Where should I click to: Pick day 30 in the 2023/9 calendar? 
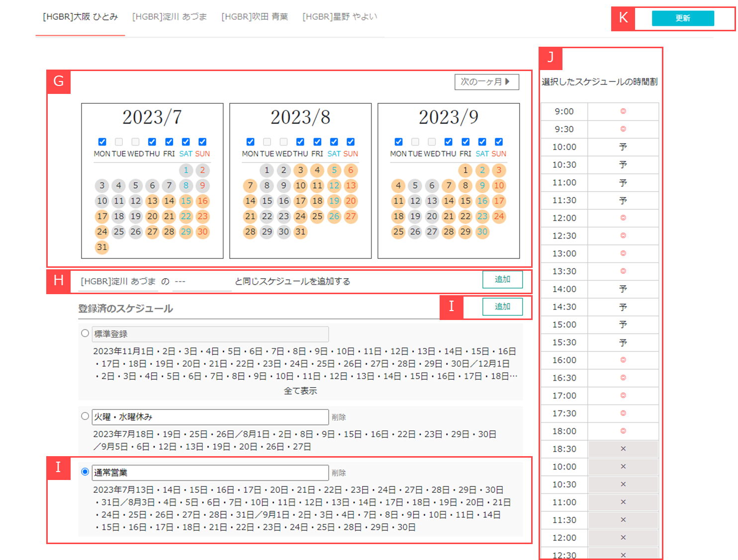482,232
